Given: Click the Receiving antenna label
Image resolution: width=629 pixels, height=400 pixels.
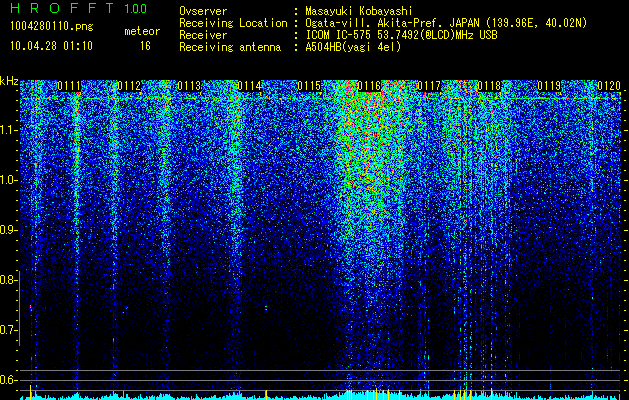Looking at the screenshot, I should coord(230,47).
